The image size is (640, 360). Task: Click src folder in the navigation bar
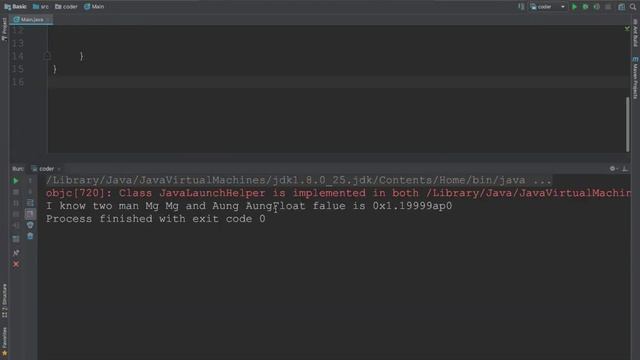pos(41,7)
